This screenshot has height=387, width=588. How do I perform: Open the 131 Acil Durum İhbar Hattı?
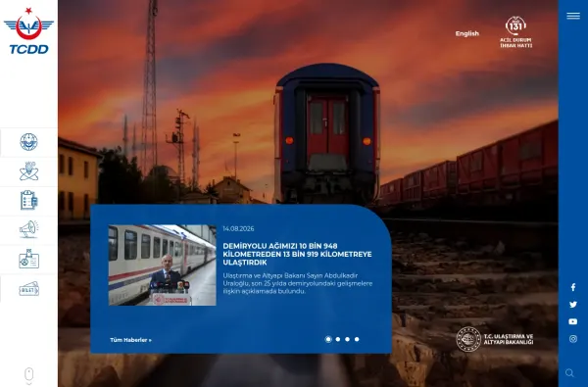(516, 32)
